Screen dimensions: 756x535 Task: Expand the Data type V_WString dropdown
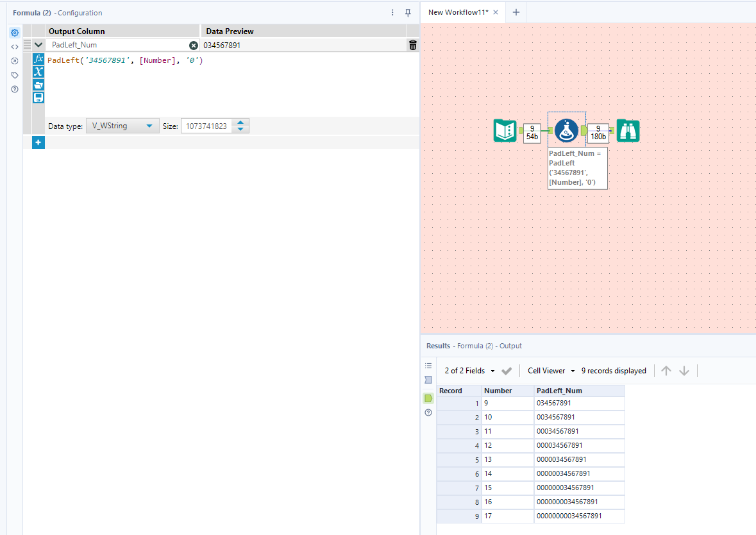click(150, 125)
